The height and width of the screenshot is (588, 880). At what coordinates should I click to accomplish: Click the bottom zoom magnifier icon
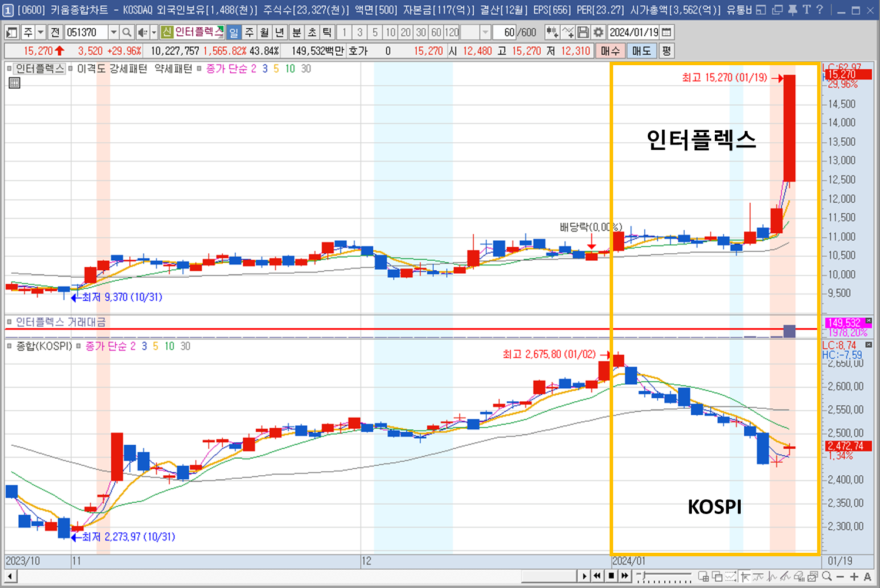[x=827, y=577]
